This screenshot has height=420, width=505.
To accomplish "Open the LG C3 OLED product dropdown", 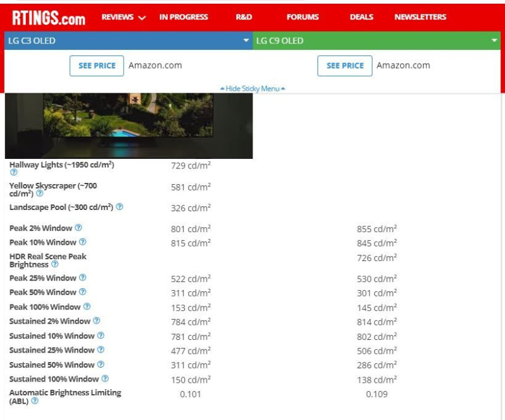I will (x=129, y=40).
